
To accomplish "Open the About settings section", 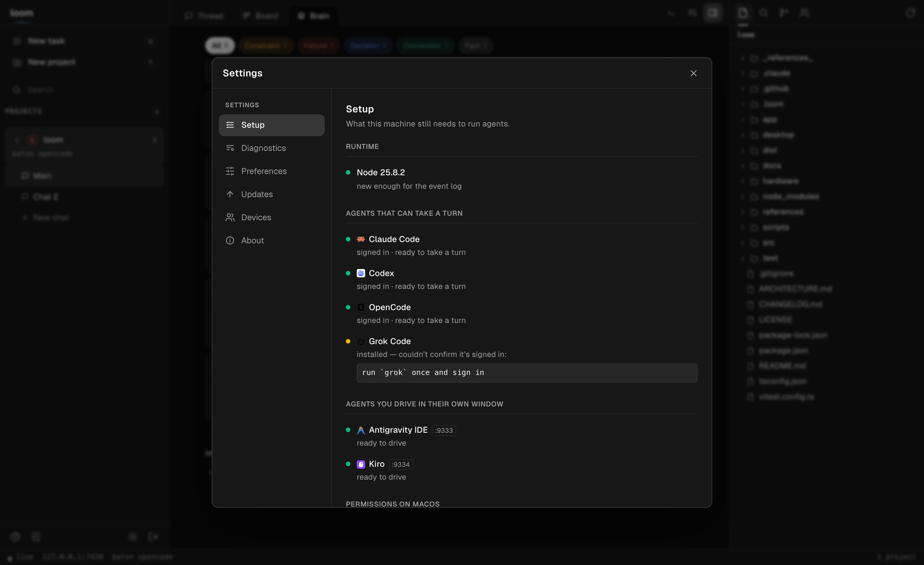I will click(x=271, y=240).
